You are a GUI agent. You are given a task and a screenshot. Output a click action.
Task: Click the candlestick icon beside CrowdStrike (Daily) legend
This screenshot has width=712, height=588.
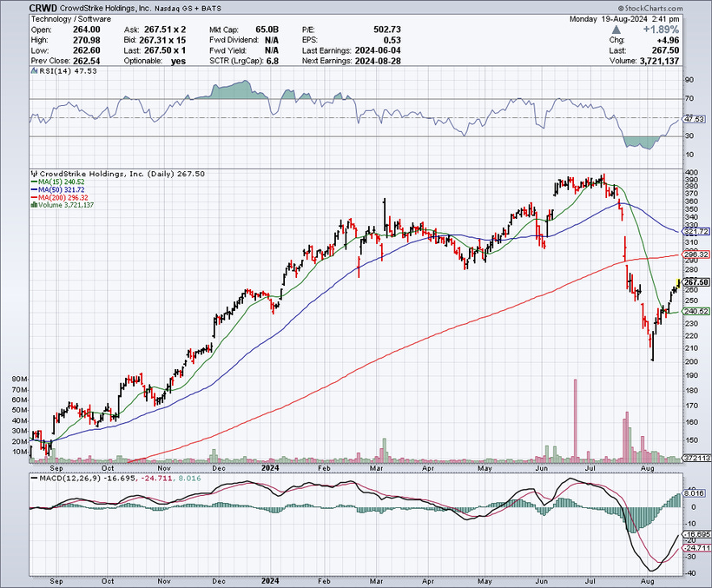[34, 174]
